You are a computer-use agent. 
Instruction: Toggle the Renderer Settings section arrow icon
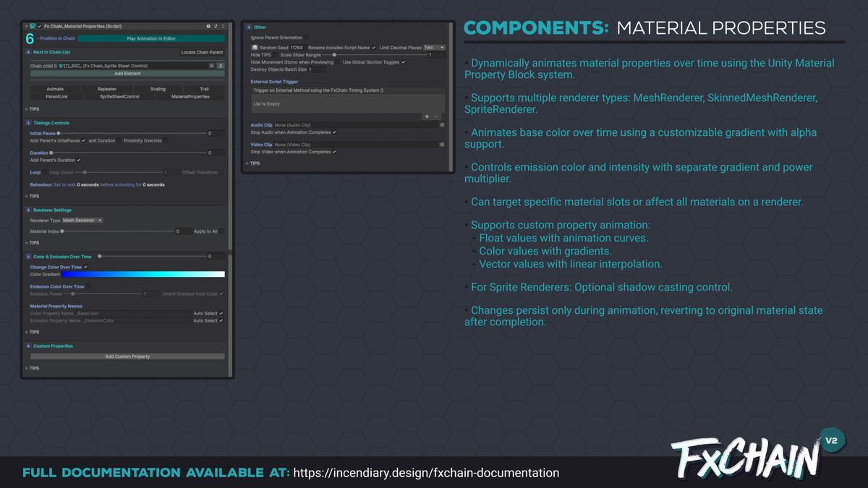28,210
